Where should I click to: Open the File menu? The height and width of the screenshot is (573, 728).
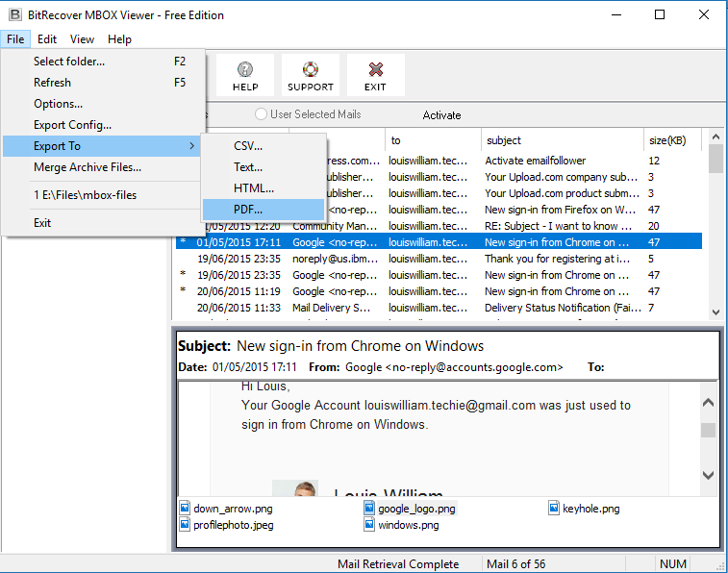coord(15,39)
